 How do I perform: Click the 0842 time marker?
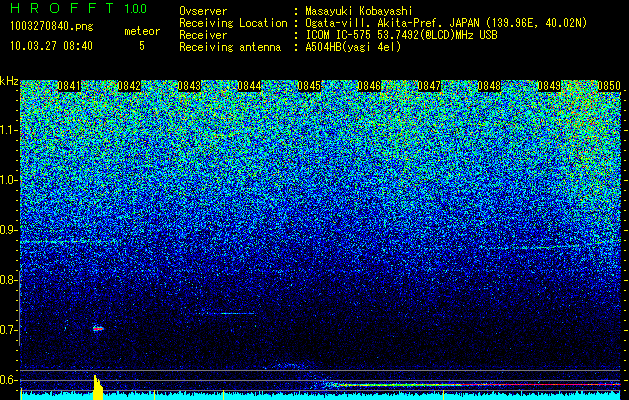tap(129, 86)
